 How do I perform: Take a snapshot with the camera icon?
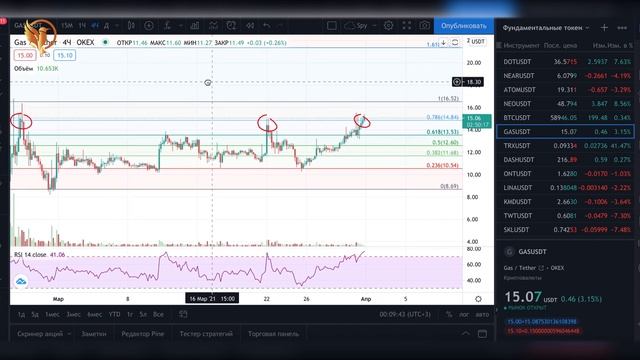tap(424, 26)
